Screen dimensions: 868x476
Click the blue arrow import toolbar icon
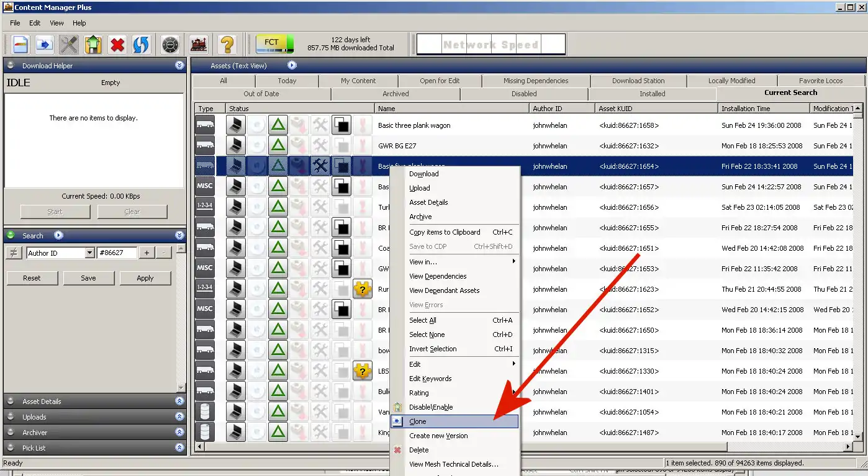[x=44, y=45]
